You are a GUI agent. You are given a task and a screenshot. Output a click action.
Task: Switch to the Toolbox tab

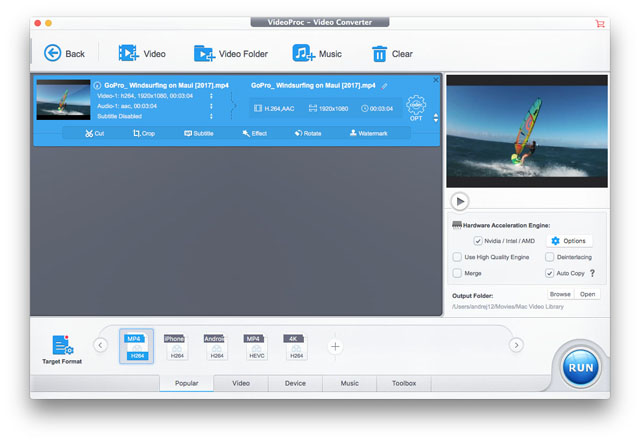404,383
